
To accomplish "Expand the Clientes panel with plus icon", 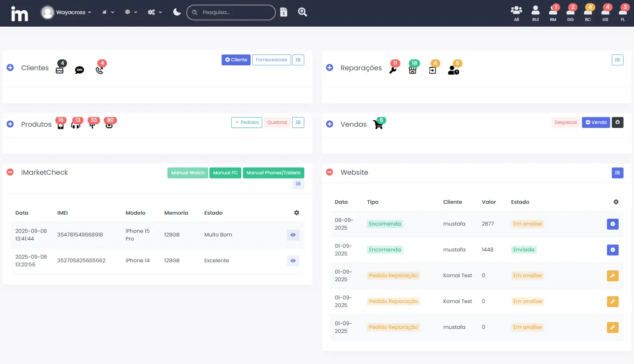I will click(x=10, y=68).
